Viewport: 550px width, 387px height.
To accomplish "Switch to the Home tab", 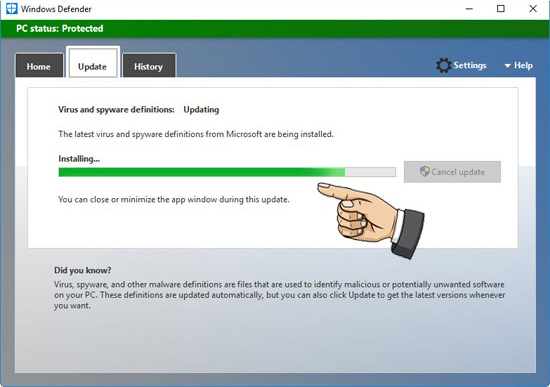I will pyautogui.click(x=39, y=66).
